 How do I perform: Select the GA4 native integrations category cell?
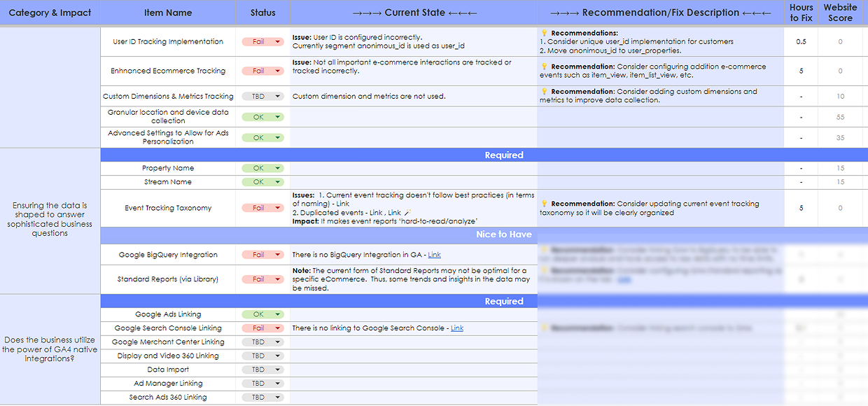(50, 349)
